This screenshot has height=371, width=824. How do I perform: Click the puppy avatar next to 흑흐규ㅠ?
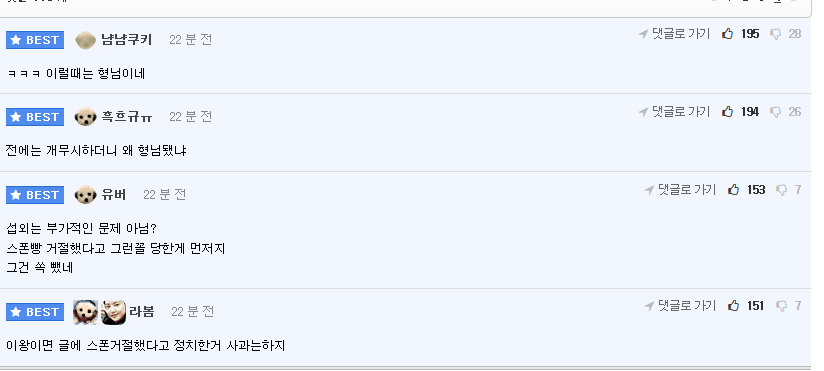click(x=85, y=117)
